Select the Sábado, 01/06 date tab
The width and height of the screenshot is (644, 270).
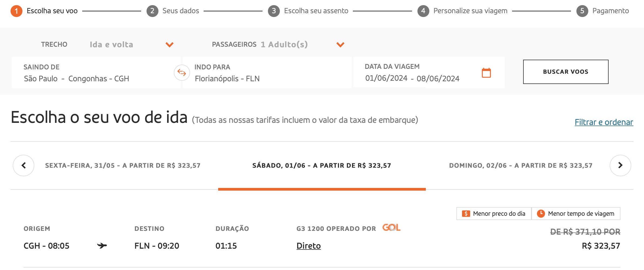322,166
